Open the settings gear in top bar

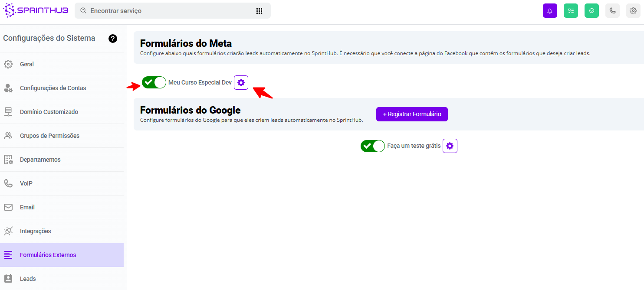(x=633, y=11)
